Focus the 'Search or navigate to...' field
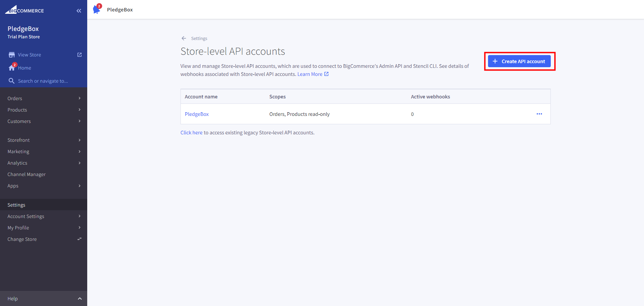This screenshot has width=644, height=306. pos(43,81)
